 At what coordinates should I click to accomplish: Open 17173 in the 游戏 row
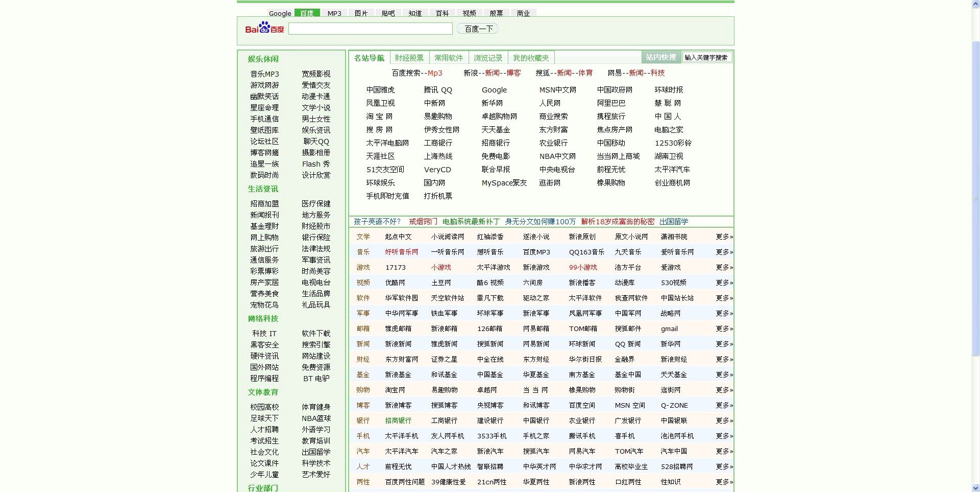coord(396,268)
